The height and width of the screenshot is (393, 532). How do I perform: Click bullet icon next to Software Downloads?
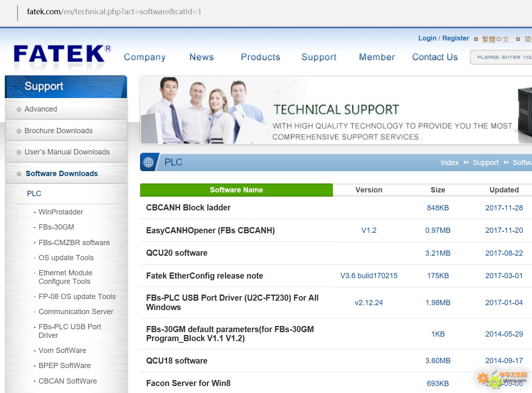(x=19, y=174)
